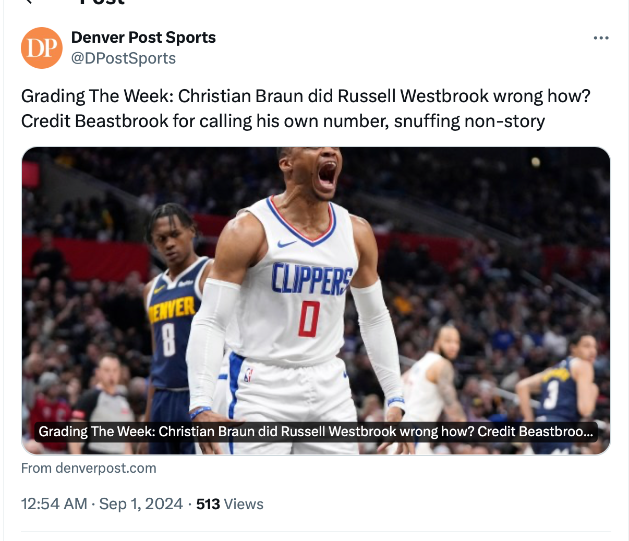Image resolution: width=629 pixels, height=541 pixels.
Task: Click the word 'Views' beside 513
Action: tap(244, 504)
